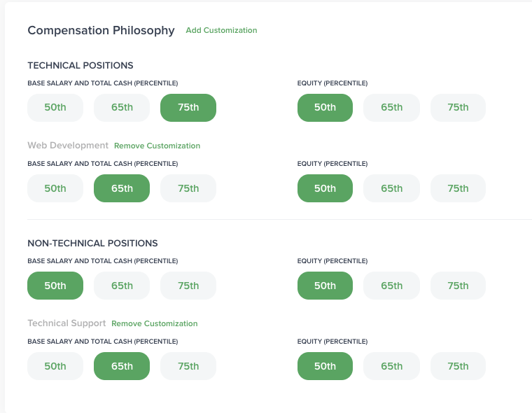Choose 75th base salary for Technical Support
This screenshot has height=413, width=532.
188,366
